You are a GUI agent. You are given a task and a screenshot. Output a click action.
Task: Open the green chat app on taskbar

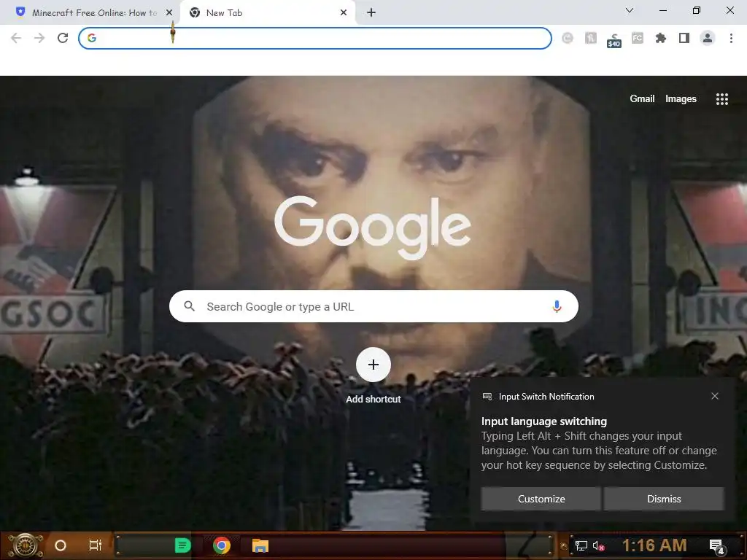pos(182,545)
